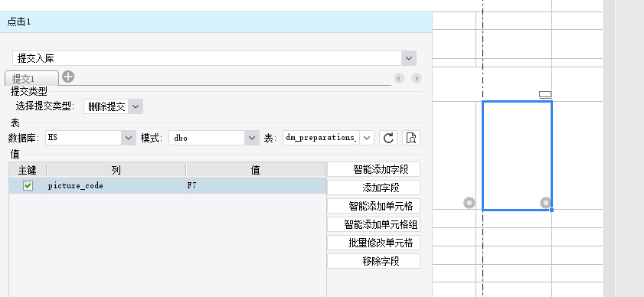Click the 添加字段 button
This screenshot has height=297, width=644.
[374, 188]
